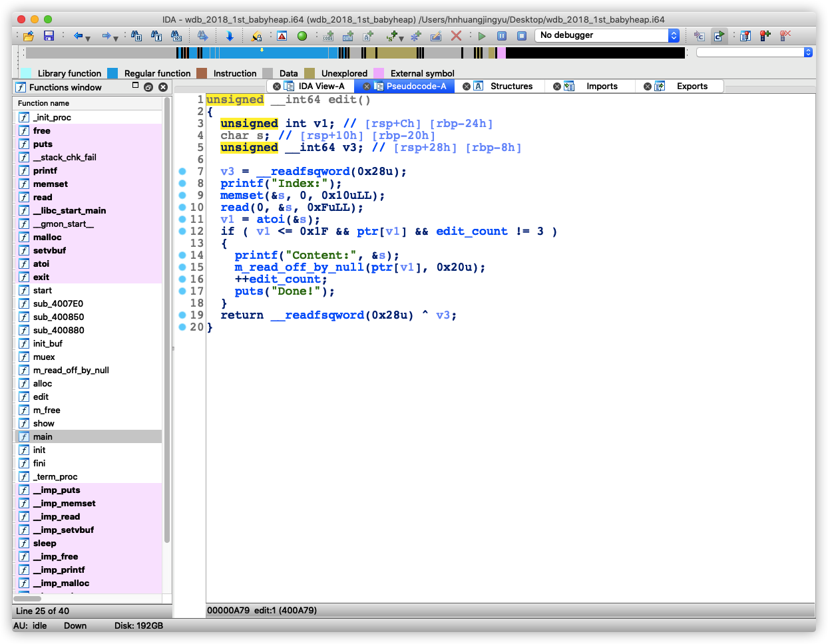Click the binoculars search-byte-sequence icon
Viewport: 828px width, 644px height.
click(x=176, y=36)
